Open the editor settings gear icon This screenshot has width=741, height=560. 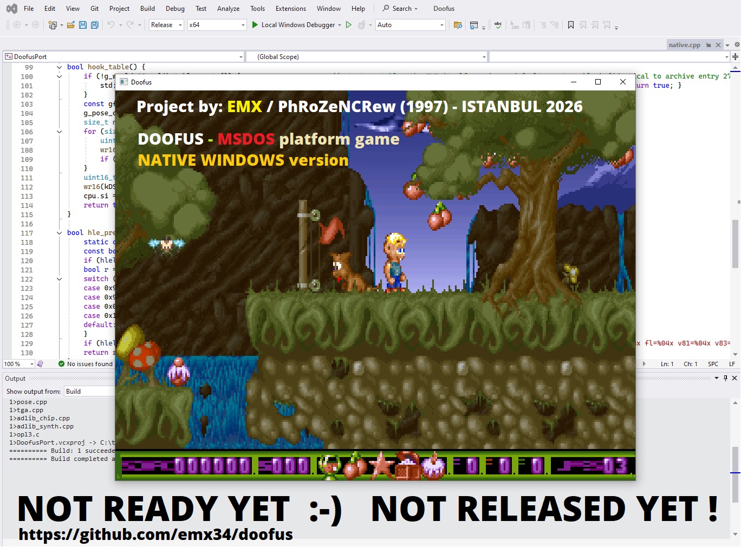(737, 44)
